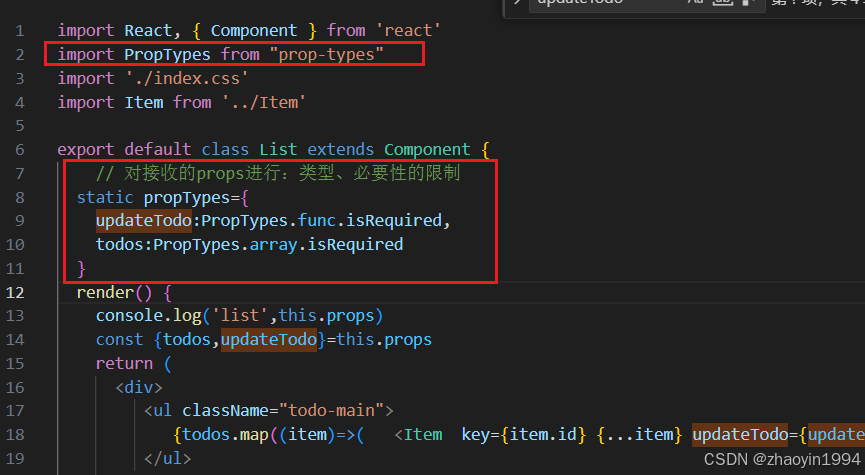865x475 pixels.
Task: Click console.log on line 13
Action: click(148, 316)
